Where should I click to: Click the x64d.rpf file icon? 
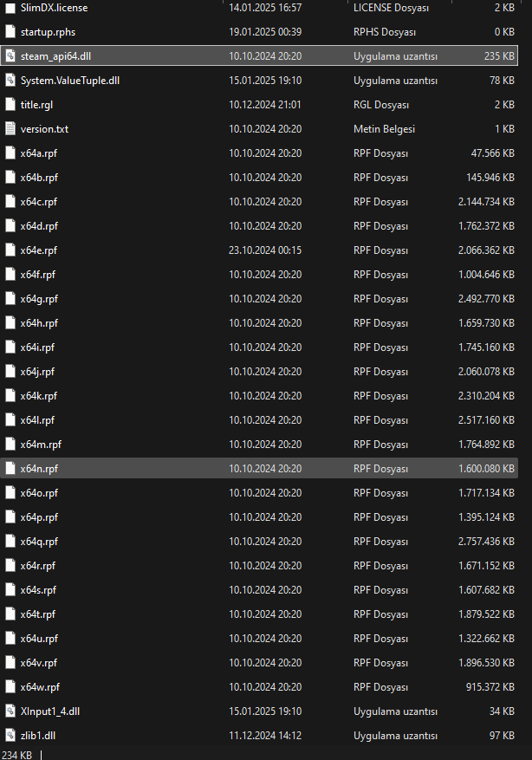click(10, 226)
